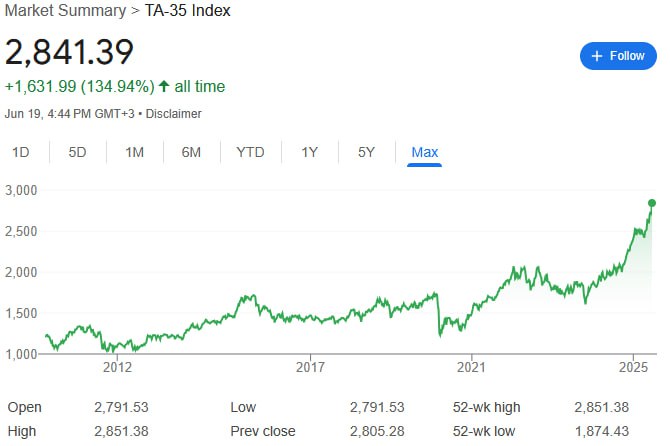Switch to the 6M range tab
670x446 pixels.
[191, 152]
